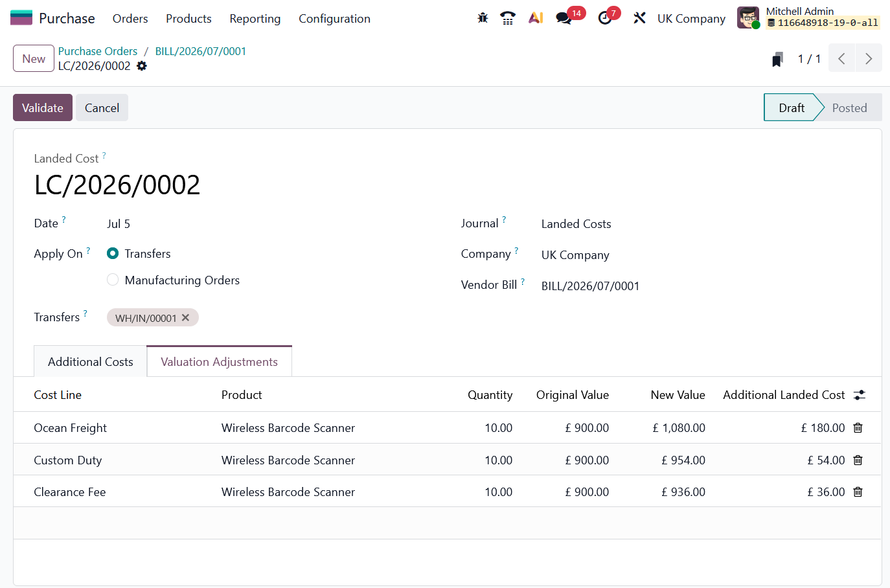
Task: Click the 1 / 1 pager counter
Action: point(809,59)
